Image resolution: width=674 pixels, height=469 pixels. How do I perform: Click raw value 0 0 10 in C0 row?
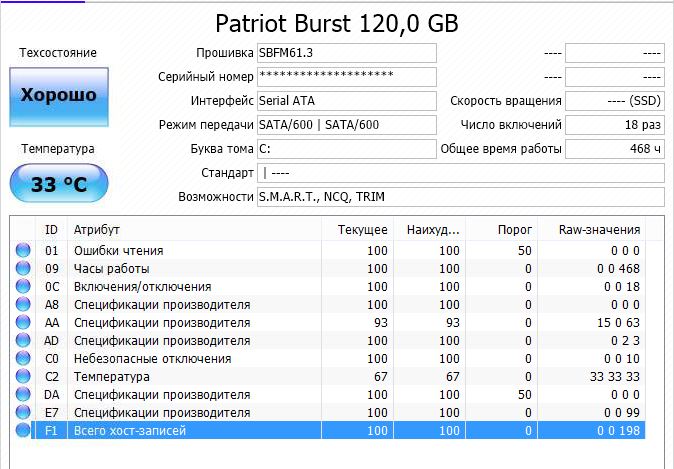coord(622,359)
